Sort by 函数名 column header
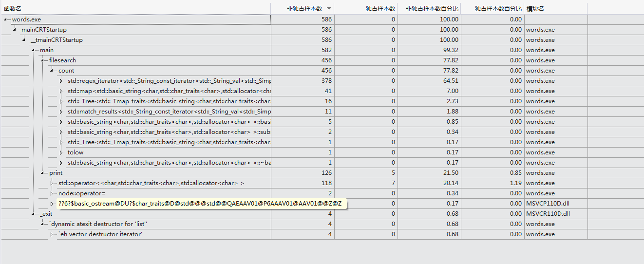Viewport: 644px width, 264px height. coord(135,9)
